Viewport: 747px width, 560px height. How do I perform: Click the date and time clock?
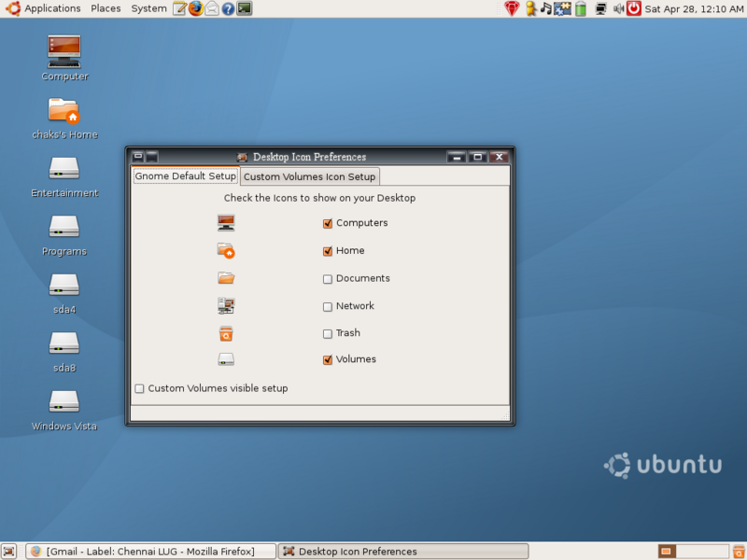point(694,8)
